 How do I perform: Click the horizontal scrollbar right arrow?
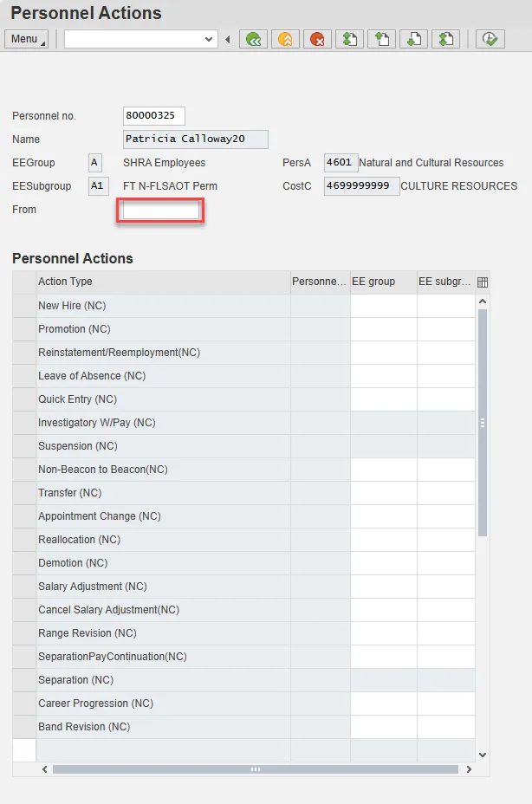click(469, 769)
